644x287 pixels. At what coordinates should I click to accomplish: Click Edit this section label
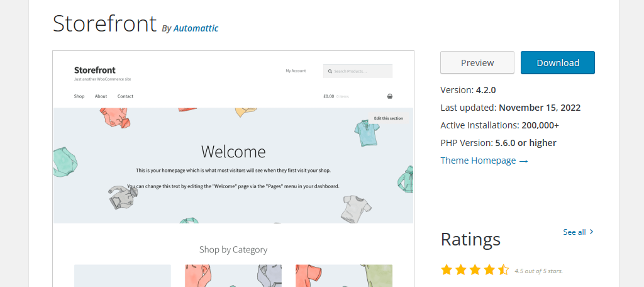tap(389, 118)
